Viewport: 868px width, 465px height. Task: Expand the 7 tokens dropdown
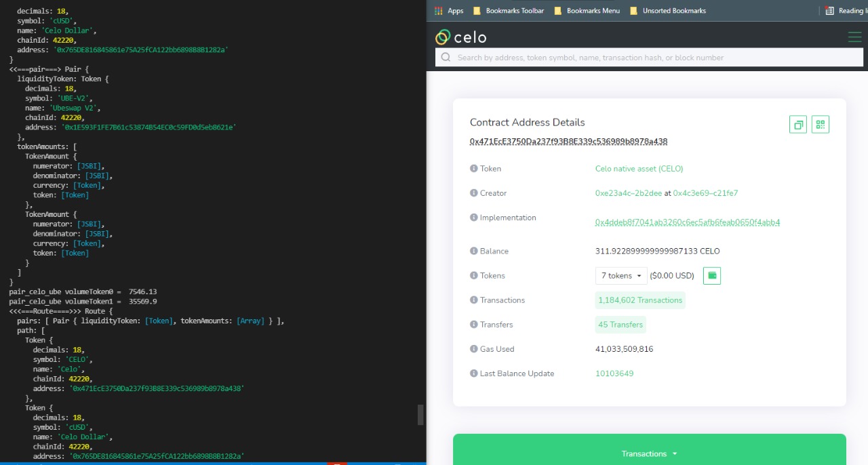[x=621, y=276]
